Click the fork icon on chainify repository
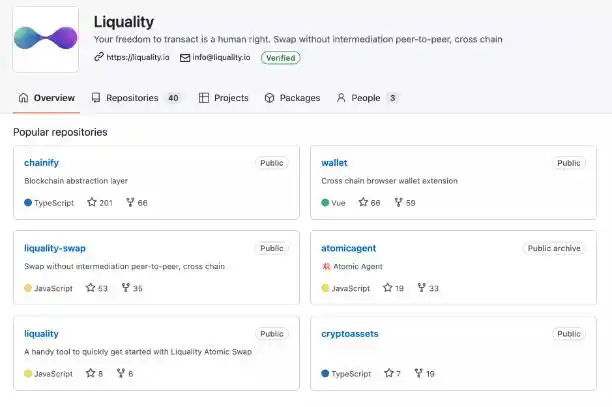Image resolution: width=612 pixels, height=407 pixels. point(130,202)
